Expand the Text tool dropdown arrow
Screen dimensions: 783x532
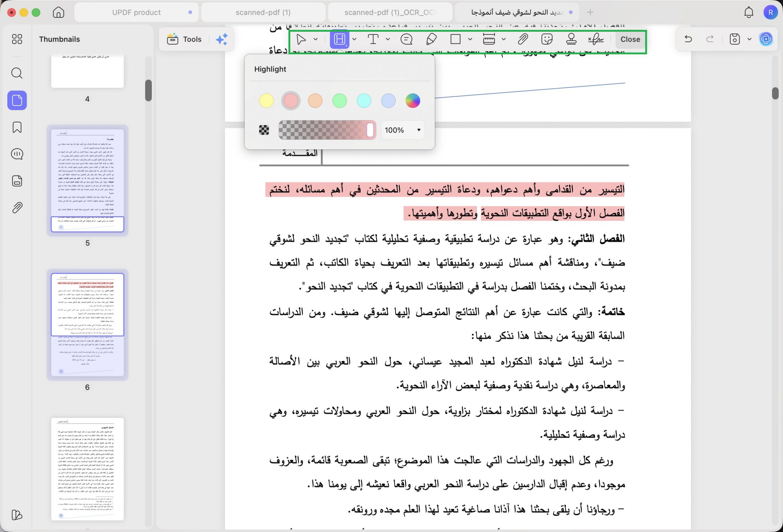pyautogui.click(x=388, y=39)
